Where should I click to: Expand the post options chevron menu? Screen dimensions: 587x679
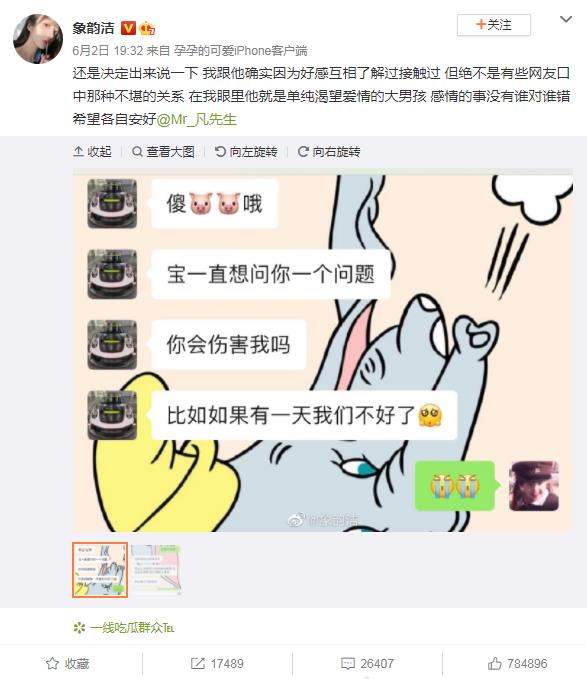click(x=566, y=19)
